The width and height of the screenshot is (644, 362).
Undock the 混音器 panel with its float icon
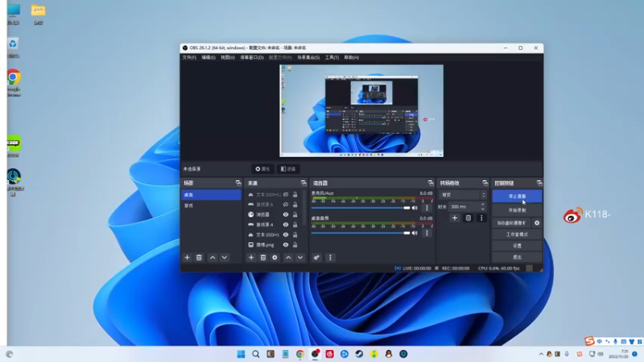[431, 183]
